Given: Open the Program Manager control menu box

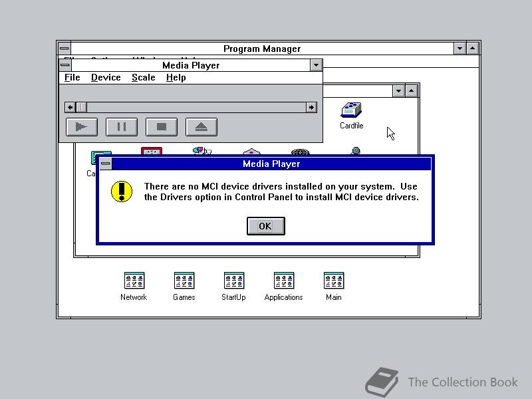Looking at the screenshot, I should click(x=65, y=49).
